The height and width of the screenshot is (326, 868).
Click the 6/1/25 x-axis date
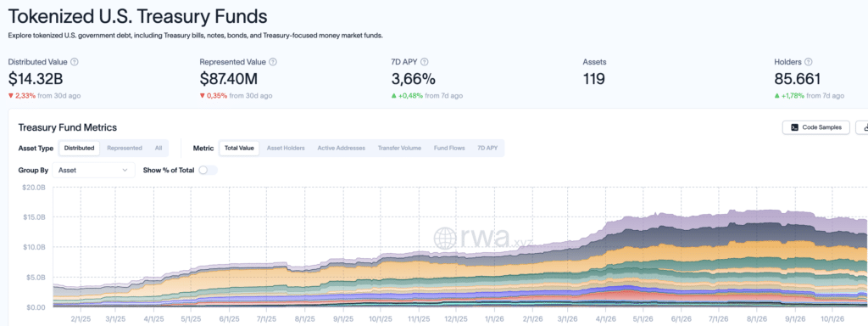coord(229,319)
